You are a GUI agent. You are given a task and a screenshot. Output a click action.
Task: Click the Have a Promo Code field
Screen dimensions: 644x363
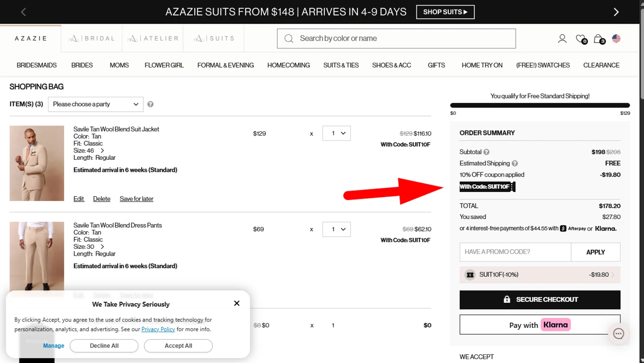[515, 252]
